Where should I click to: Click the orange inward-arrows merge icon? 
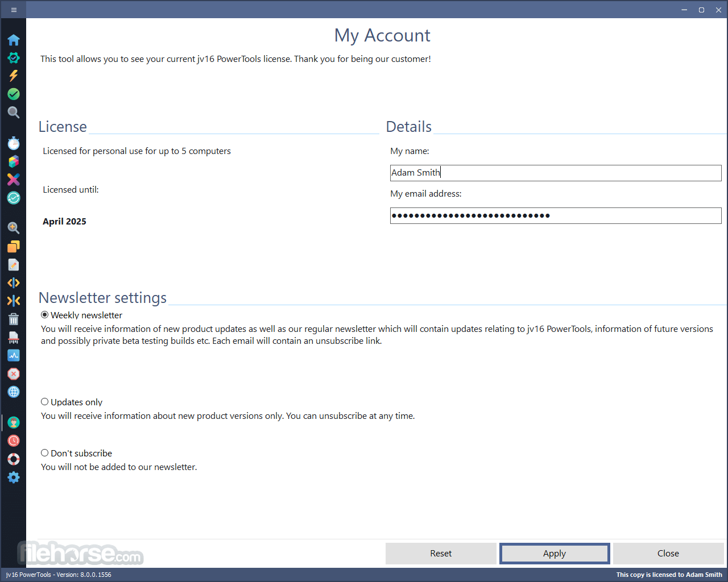(x=14, y=301)
